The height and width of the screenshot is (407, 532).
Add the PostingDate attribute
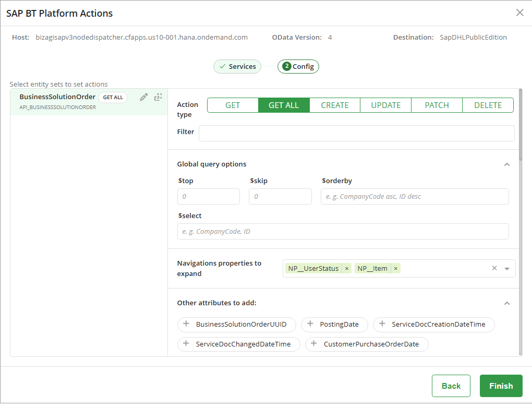click(334, 325)
